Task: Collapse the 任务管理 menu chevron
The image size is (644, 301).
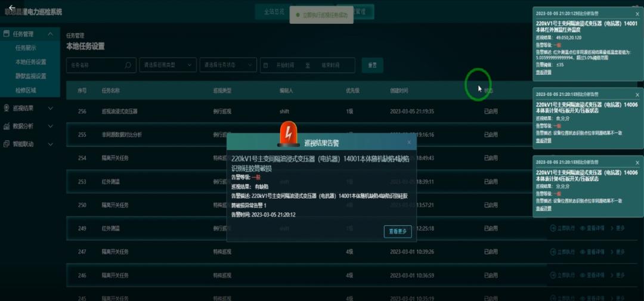Action: pyautogui.click(x=50, y=34)
